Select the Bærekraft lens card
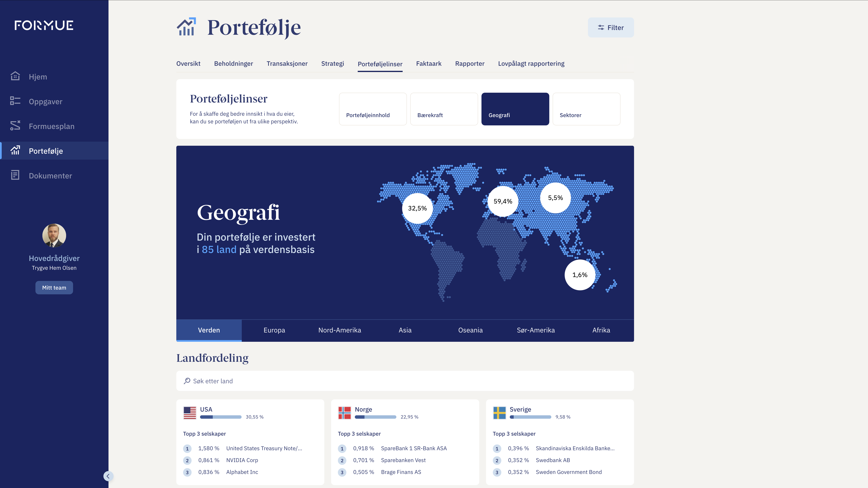This screenshot has width=868, height=488. point(444,109)
